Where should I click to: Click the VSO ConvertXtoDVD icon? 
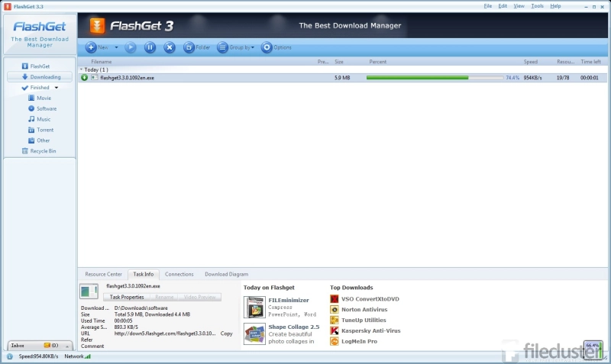click(335, 299)
